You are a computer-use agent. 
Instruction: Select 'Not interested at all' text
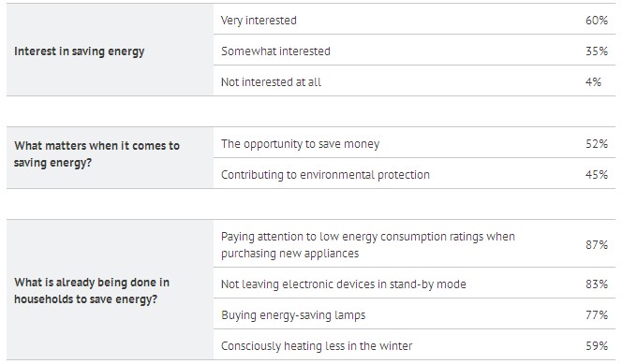click(x=271, y=82)
